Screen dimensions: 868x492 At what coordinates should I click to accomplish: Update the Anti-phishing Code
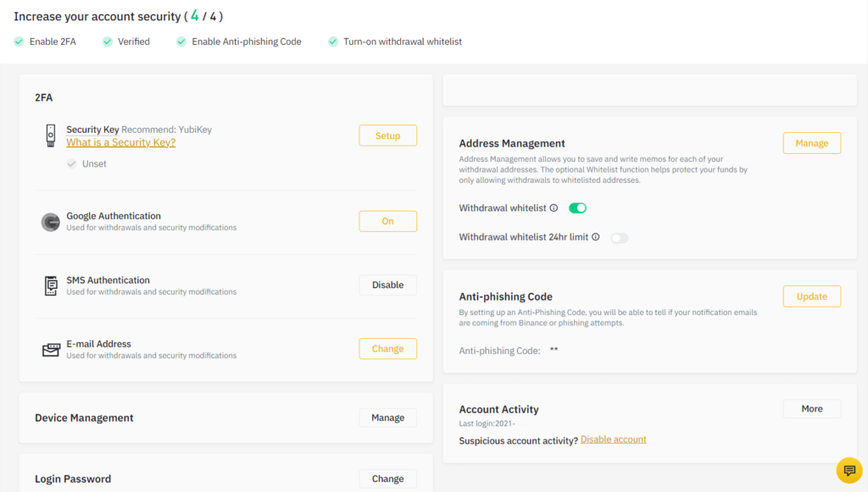pos(811,296)
